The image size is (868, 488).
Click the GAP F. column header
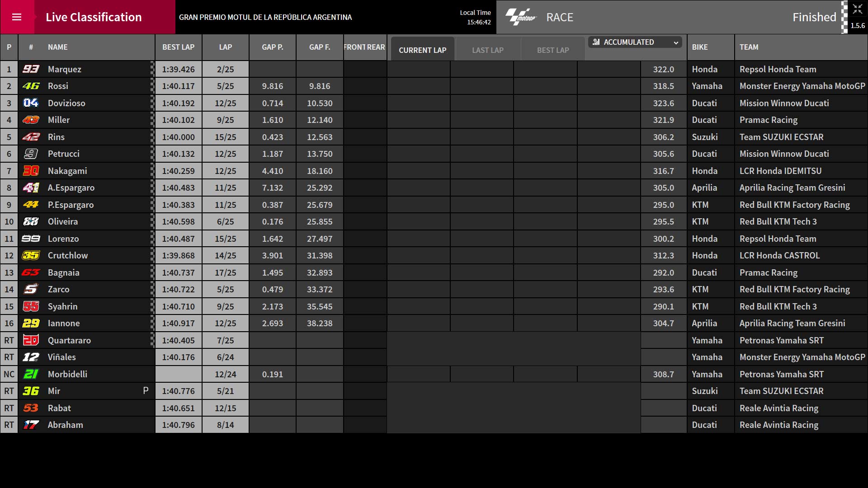pos(320,47)
